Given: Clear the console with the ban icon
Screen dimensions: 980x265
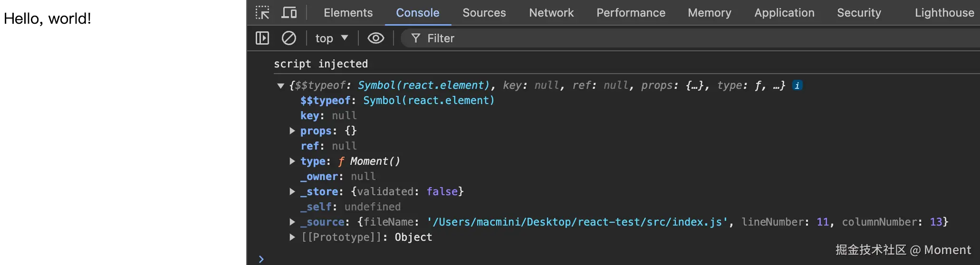Looking at the screenshot, I should click(288, 38).
